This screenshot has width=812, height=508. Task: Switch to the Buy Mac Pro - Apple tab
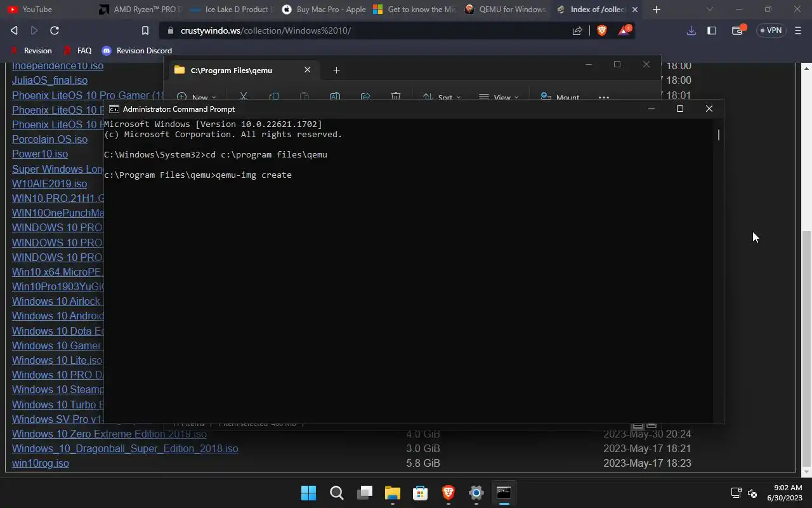click(x=324, y=10)
